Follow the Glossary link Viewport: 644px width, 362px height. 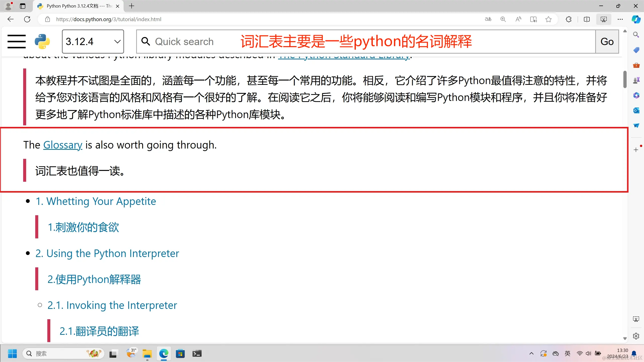coord(63,145)
